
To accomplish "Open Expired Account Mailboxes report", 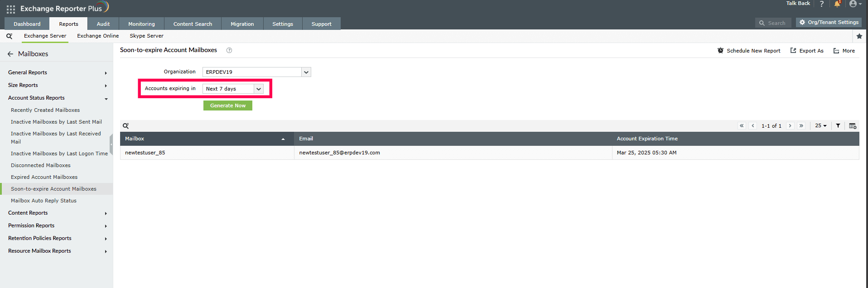I will (44, 177).
